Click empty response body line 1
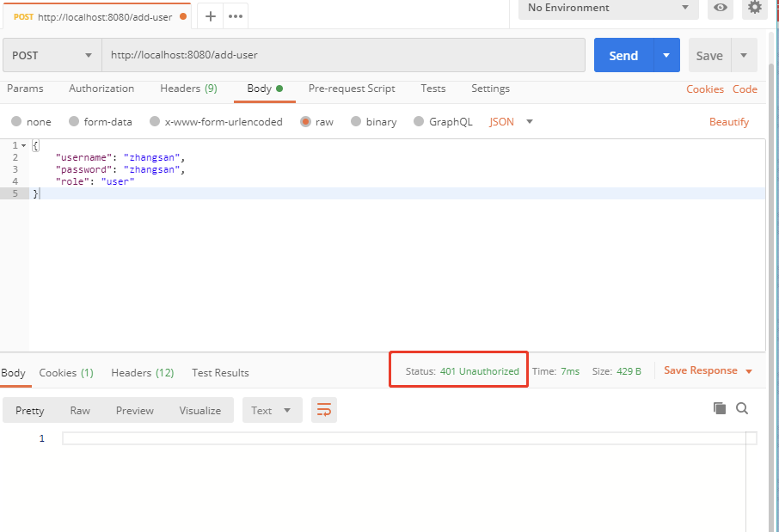 [409, 438]
